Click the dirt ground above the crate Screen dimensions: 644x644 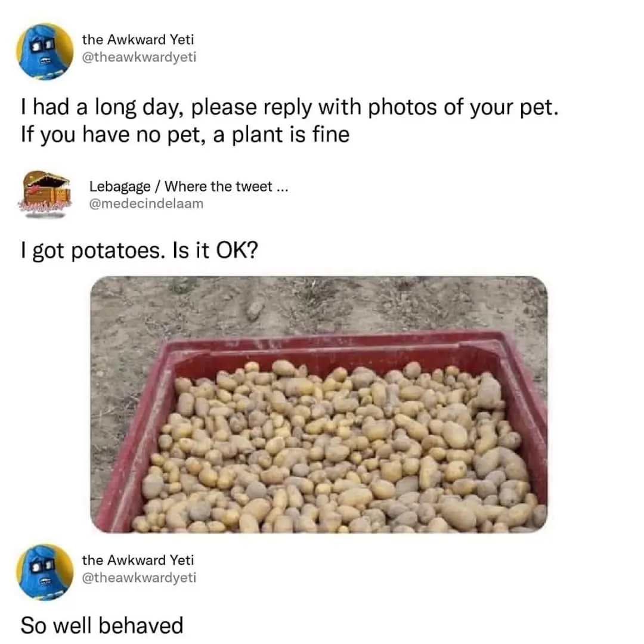pyautogui.click(x=318, y=304)
